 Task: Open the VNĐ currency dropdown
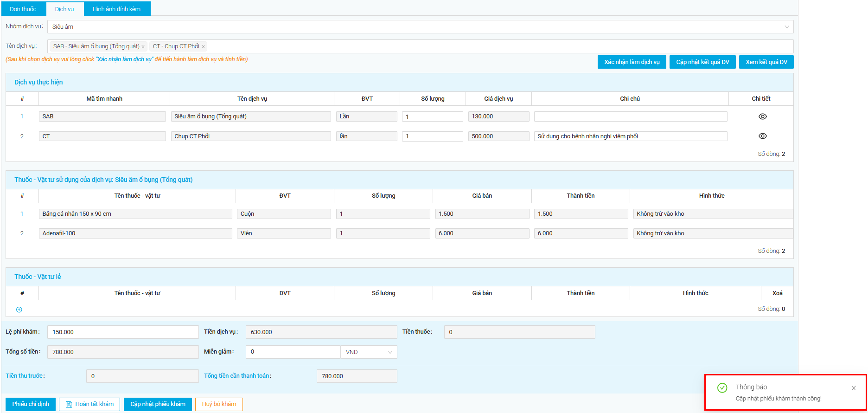369,352
